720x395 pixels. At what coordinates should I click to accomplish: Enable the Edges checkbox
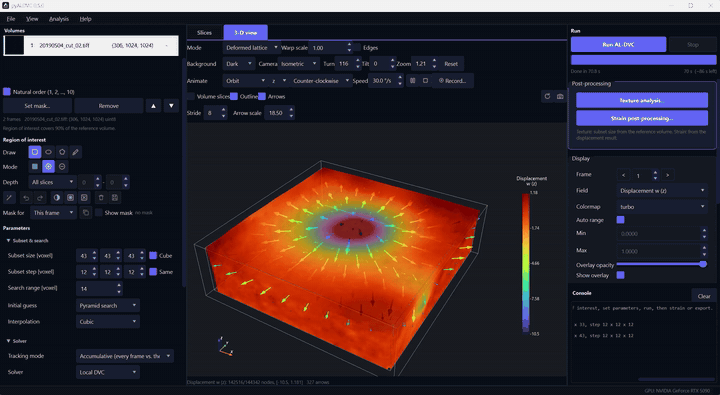(357, 48)
